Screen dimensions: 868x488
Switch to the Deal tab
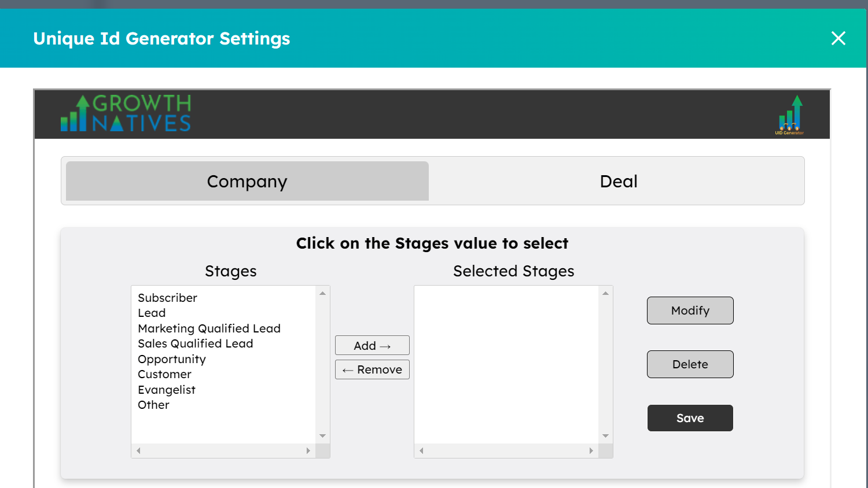[x=619, y=181]
